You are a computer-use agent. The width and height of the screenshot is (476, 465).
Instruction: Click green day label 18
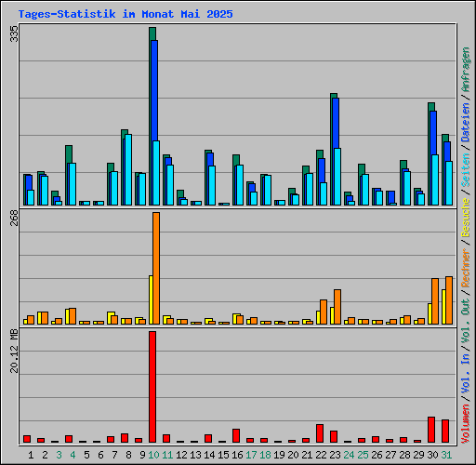(265, 455)
